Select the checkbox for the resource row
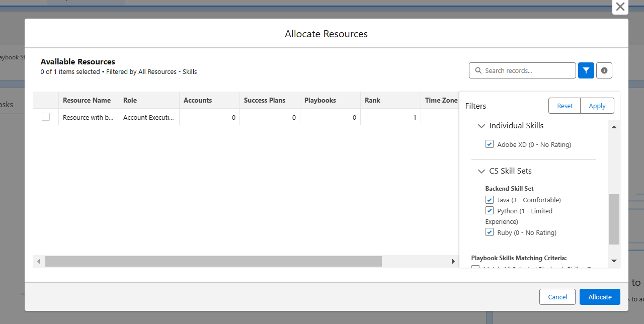The height and width of the screenshot is (324, 644). tap(46, 116)
